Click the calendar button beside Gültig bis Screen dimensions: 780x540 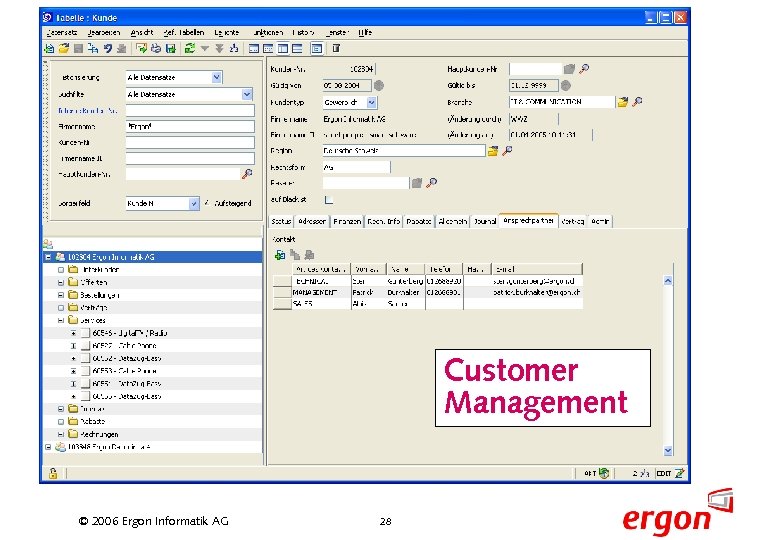click(566, 86)
